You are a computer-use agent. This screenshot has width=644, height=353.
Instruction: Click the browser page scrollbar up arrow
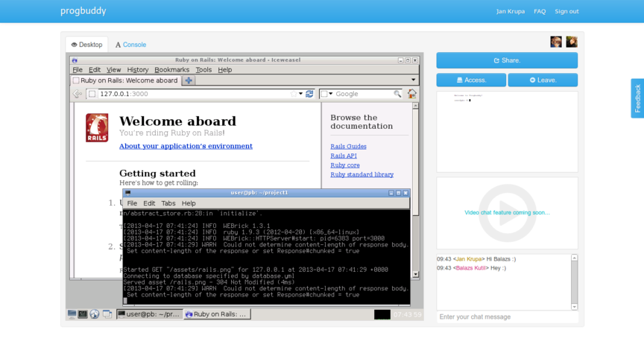[416, 106]
